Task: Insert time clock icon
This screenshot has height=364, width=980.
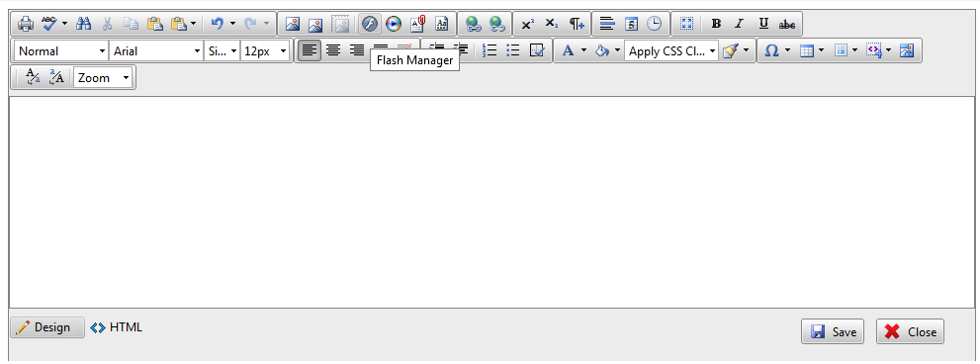Action: 654,24
